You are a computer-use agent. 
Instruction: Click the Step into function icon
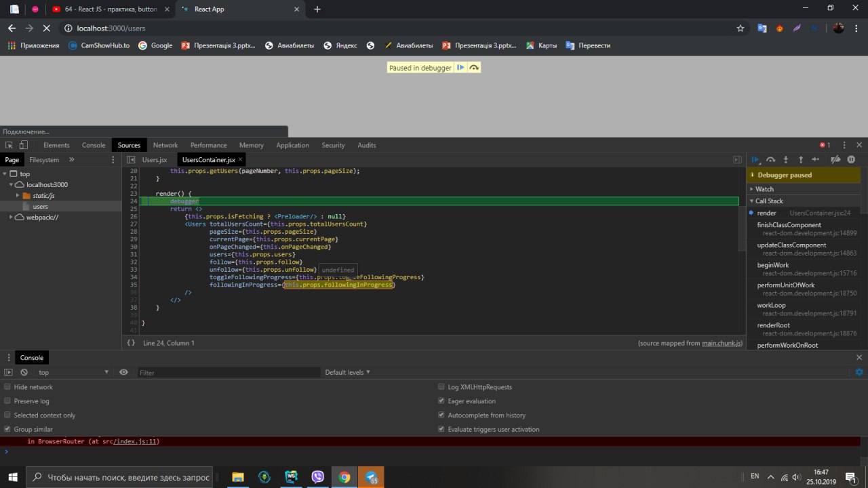click(x=785, y=160)
